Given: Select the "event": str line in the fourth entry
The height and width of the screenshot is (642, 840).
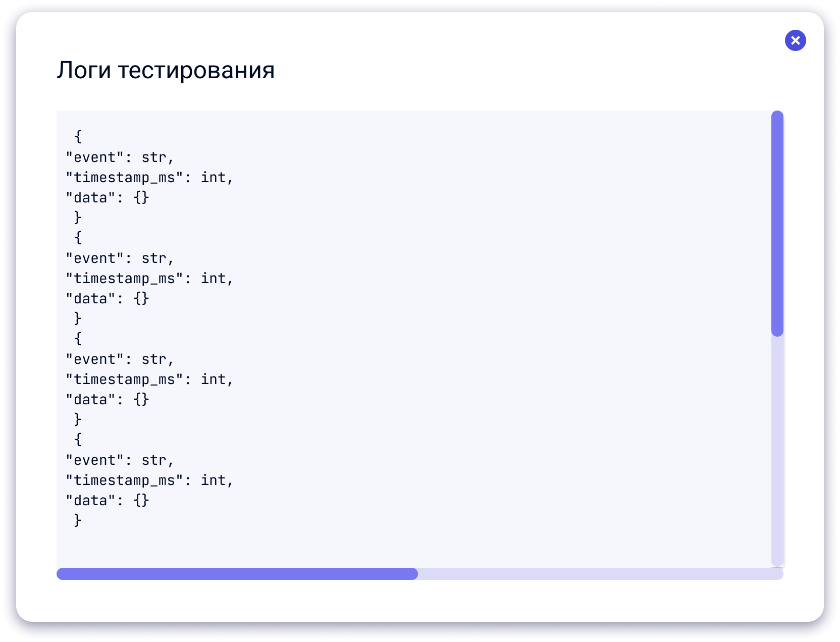Looking at the screenshot, I should coord(120,460).
